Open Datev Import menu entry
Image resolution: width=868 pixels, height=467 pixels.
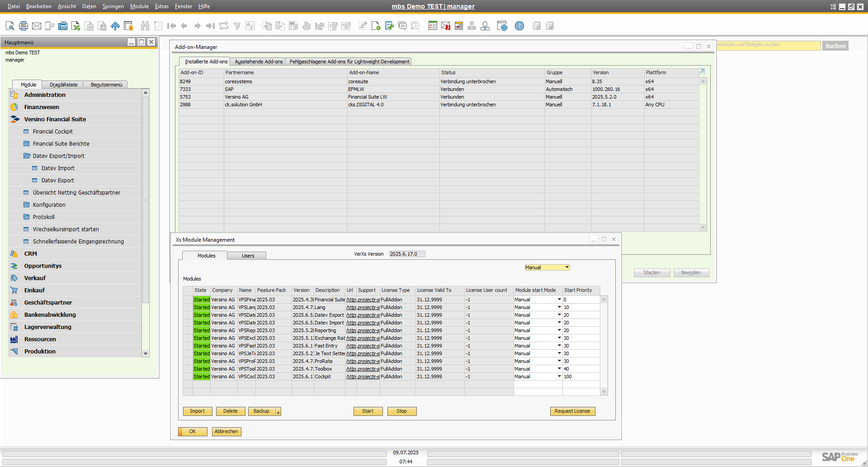click(x=58, y=168)
